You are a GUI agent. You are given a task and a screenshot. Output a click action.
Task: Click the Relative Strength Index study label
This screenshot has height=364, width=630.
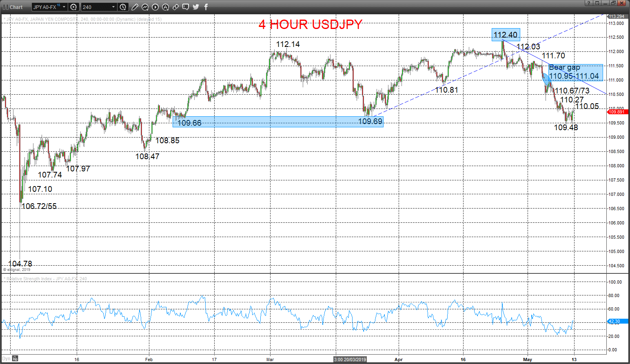pyautogui.click(x=46, y=279)
